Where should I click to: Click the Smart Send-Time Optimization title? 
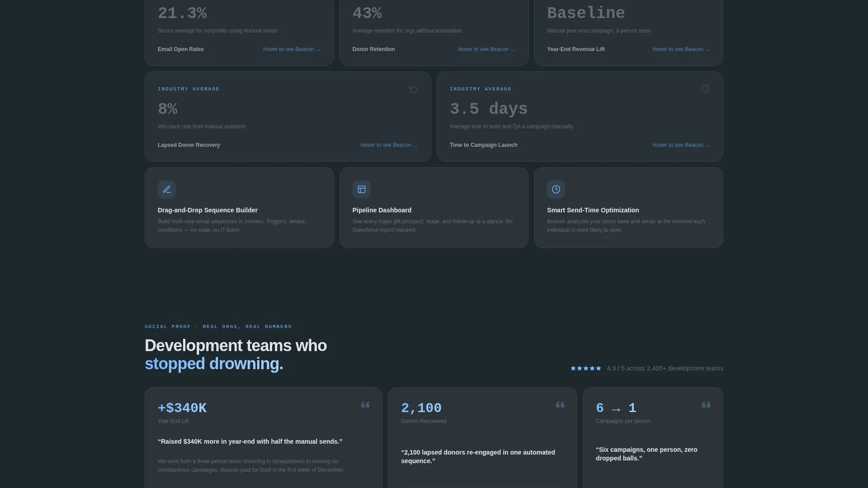pyautogui.click(x=593, y=210)
